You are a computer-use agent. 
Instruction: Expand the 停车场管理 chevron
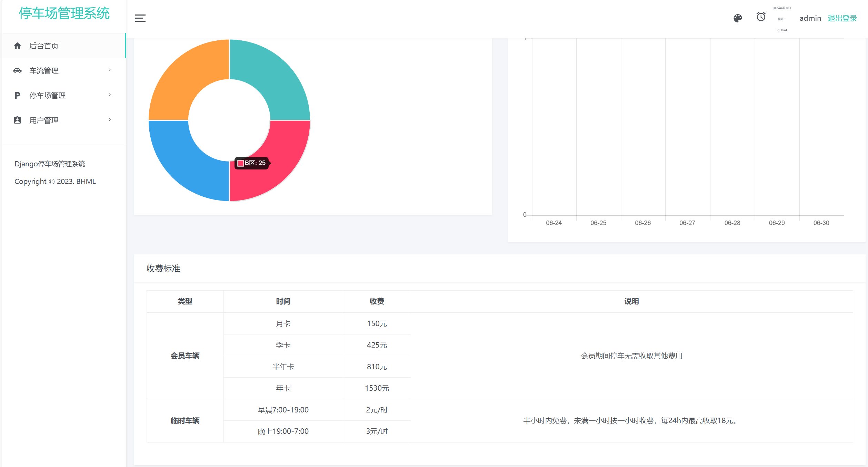pos(110,95)
